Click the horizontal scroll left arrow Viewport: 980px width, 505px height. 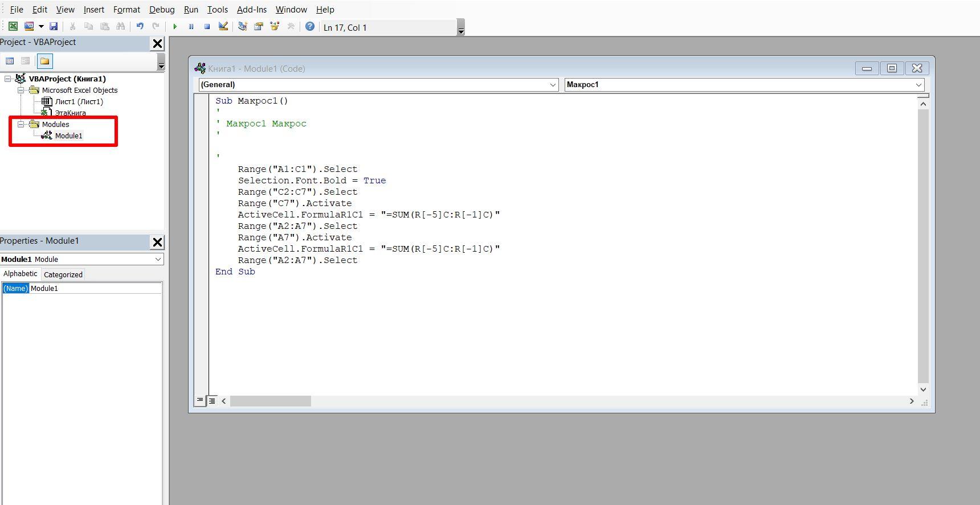tap(224, 401)
